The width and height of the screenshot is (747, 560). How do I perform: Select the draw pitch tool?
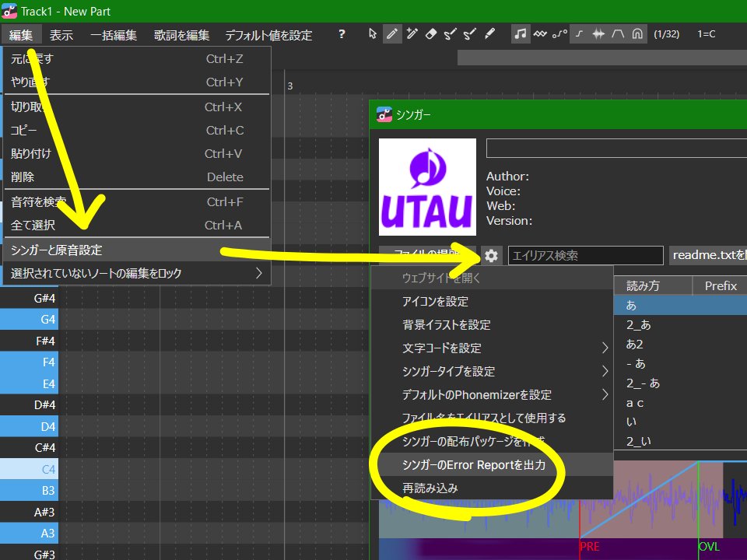click(x=451, y=34)
